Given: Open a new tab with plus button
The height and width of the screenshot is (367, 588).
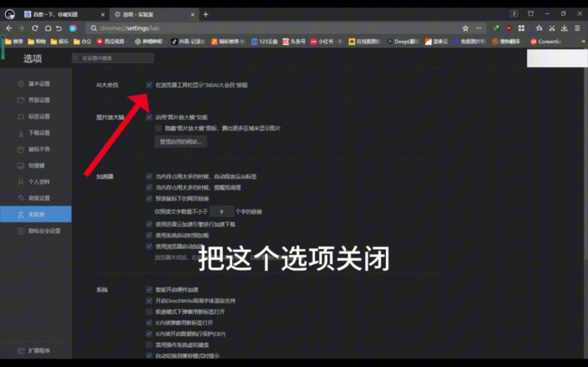Looking at the screenshot, I should 206,15.
